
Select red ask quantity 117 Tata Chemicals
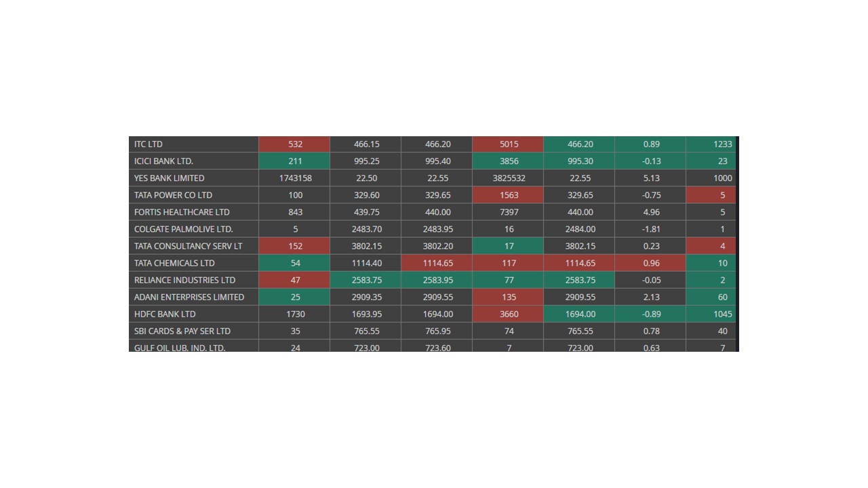508,263
